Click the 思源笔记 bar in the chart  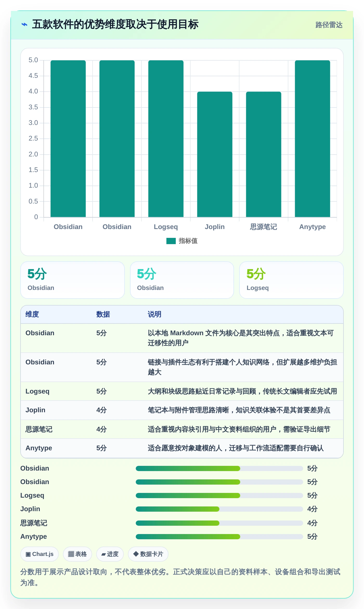coord(264,154)
